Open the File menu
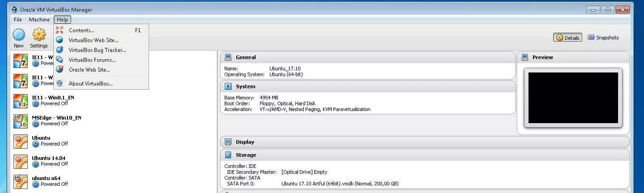Screen dimensions: 644x193 tap(18, 20)
